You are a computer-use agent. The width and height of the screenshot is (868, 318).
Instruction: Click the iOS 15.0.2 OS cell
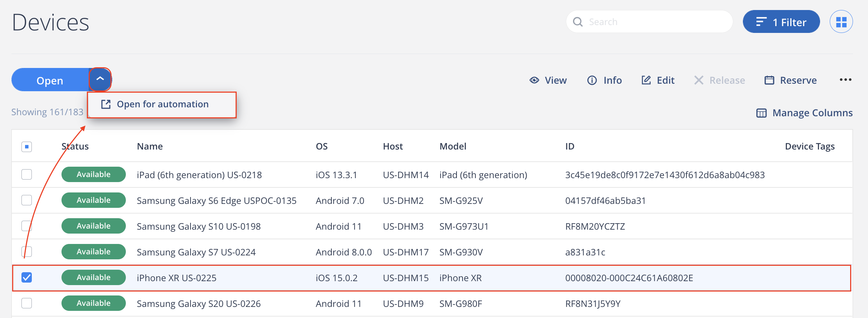click(337, 278)
